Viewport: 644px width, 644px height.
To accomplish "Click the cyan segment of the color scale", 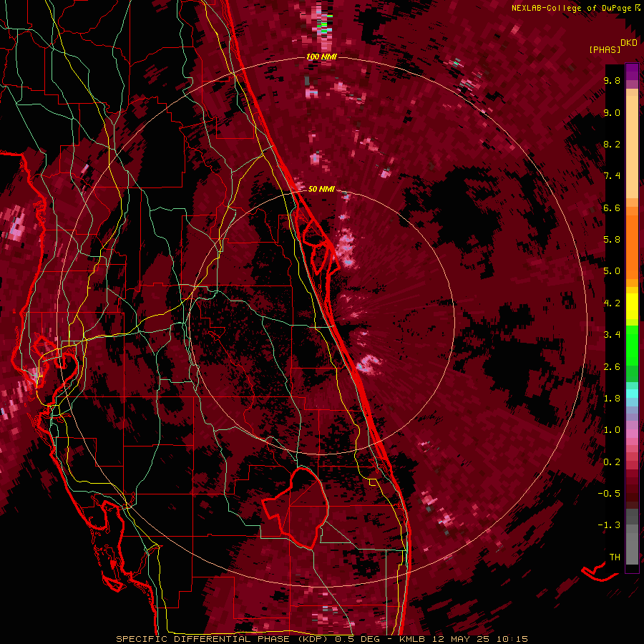I will pos(632,394).
